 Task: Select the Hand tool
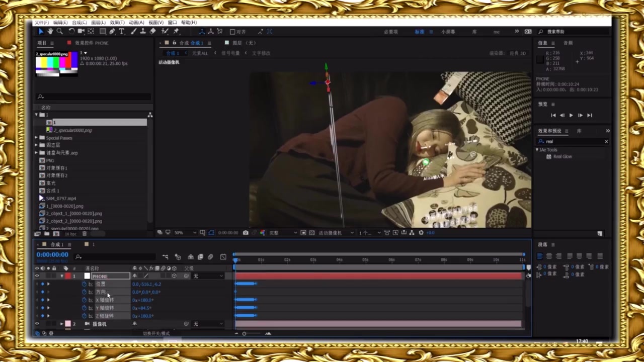coord(50,31)
